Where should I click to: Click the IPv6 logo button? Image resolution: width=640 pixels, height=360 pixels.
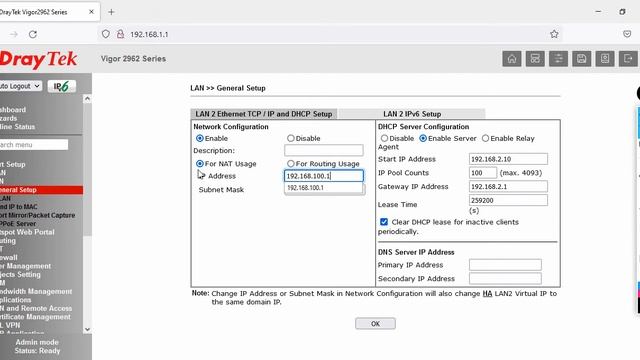click(62, 86)
